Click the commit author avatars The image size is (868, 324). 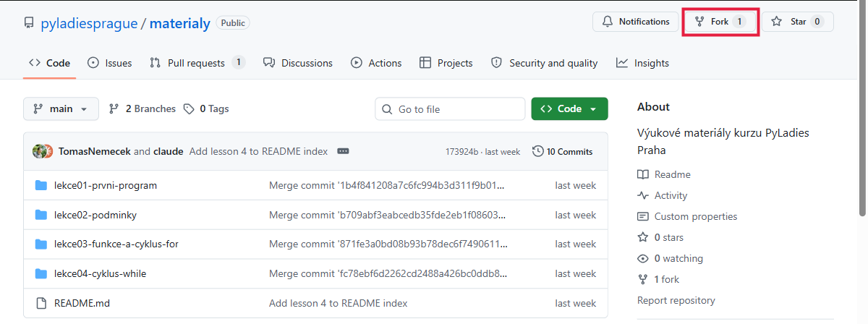[43, 151]
